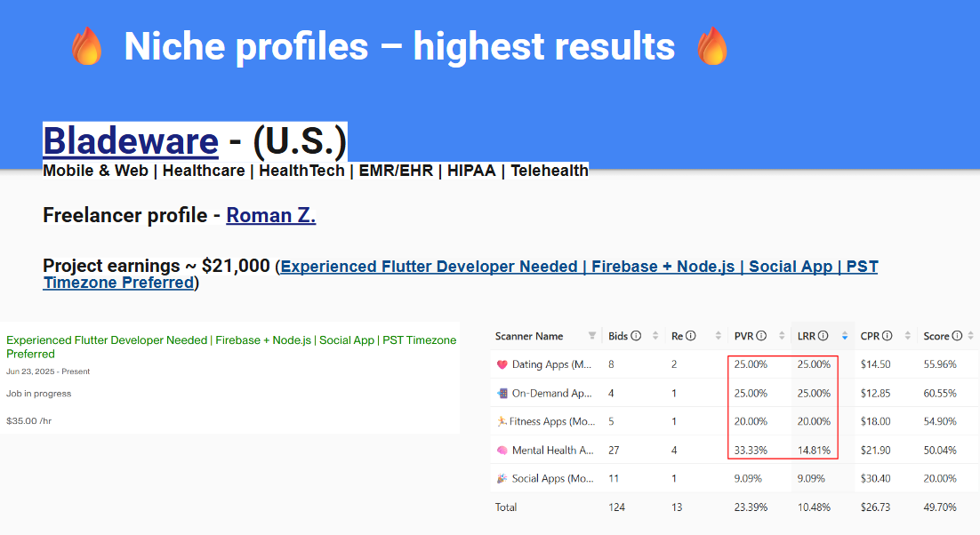Select the Mental Health A... scanner row name
Screen dimensions: 980x535
(552, 450)
